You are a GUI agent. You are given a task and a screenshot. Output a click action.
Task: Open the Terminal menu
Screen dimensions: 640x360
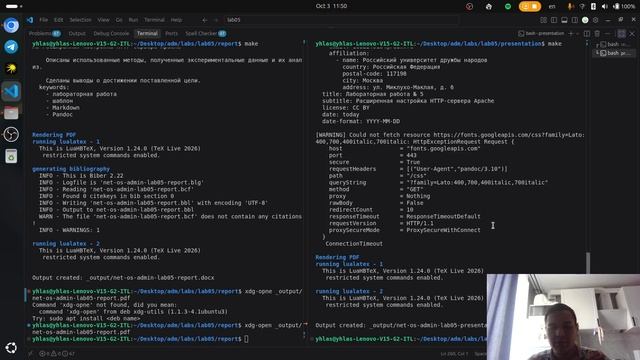coord(154,20)
